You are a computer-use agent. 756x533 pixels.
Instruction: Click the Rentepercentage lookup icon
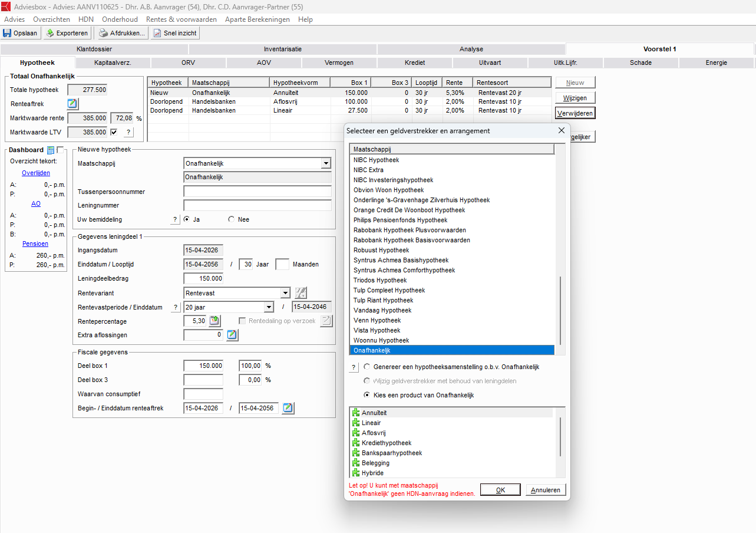click(214, 321)
